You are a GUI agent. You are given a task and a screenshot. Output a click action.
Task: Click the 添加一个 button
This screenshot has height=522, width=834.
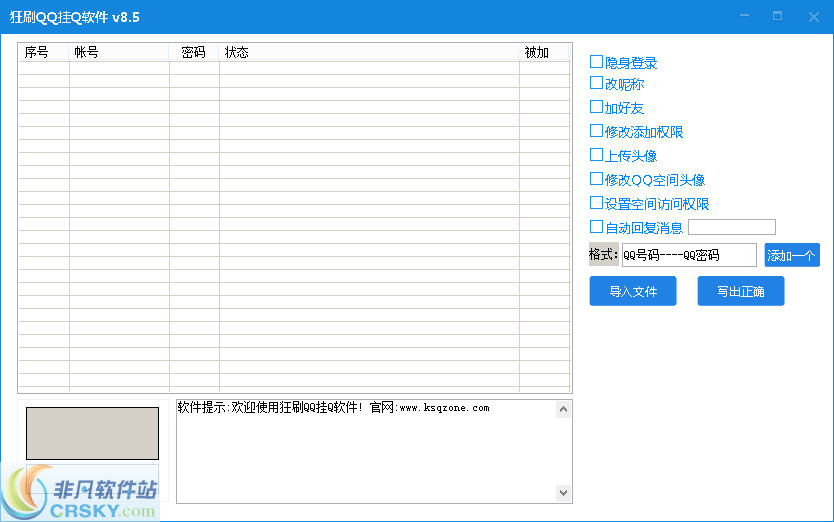(792, 255)
